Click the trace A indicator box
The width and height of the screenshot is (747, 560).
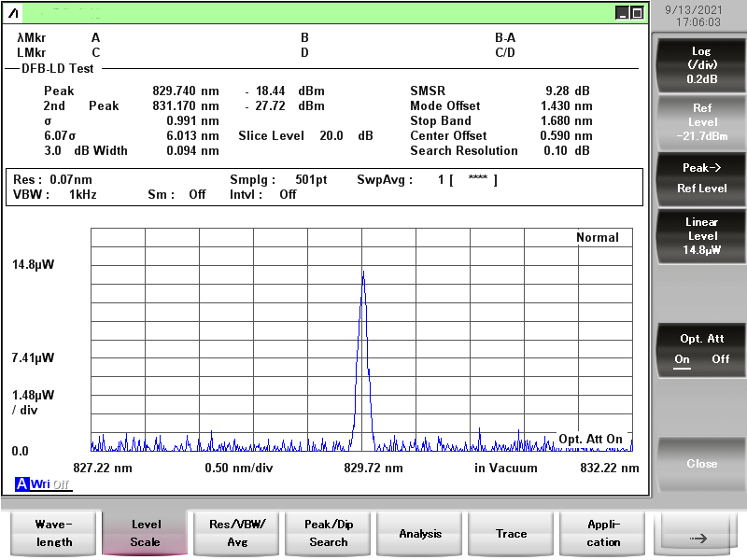pyautogui.click(x=21, y=483)
